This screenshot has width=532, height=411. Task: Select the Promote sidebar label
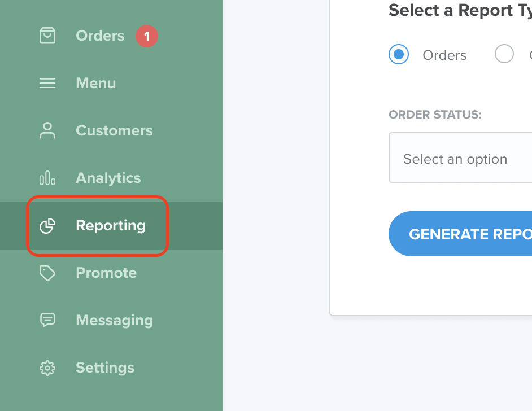pos(106,273)
